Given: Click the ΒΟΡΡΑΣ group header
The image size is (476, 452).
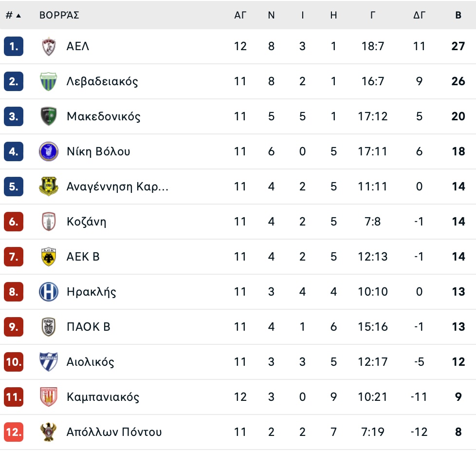Looking at the screenshot, I should click(x=59, y=15).
